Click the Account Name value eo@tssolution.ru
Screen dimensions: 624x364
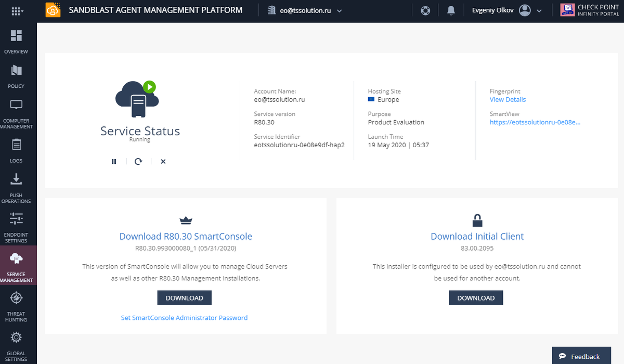(x=279, y=100)
